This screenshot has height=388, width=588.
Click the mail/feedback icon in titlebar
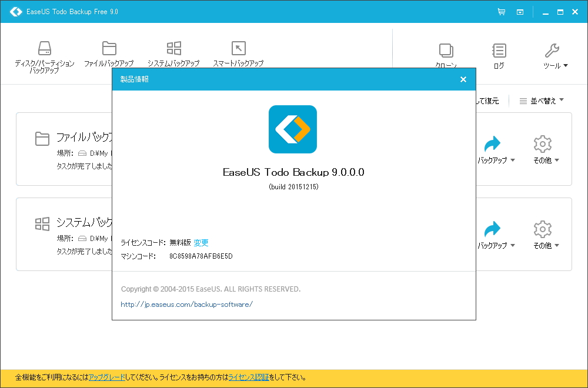[520, 11]
